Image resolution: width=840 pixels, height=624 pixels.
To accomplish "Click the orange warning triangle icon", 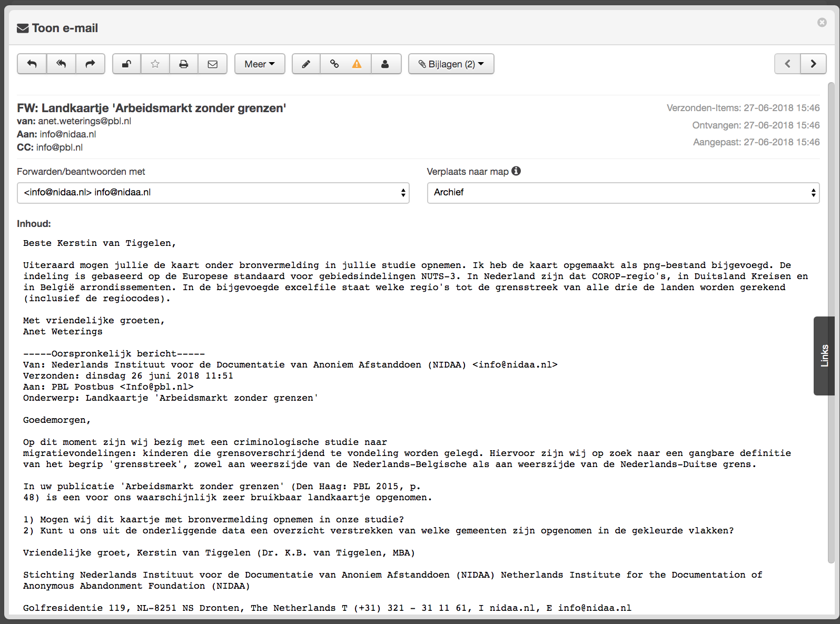I will pyautogui.click(x=357, y=64).
